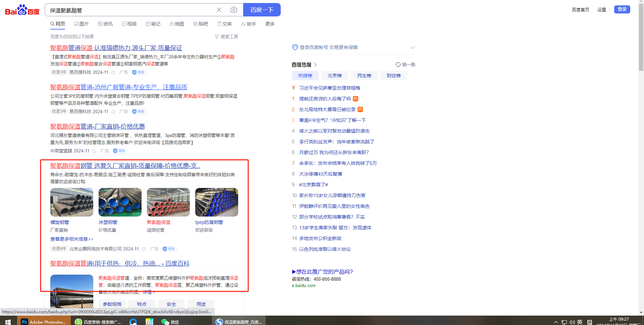Click the volume icon in the system tray
This screenshot has height=325, width=644.
572,322
